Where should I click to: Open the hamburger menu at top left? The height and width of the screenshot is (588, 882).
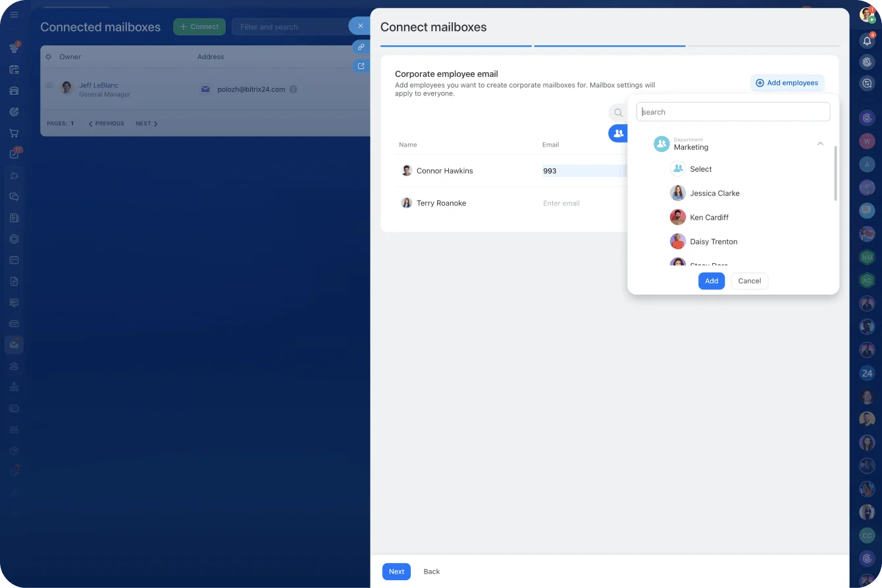point(14,14)
